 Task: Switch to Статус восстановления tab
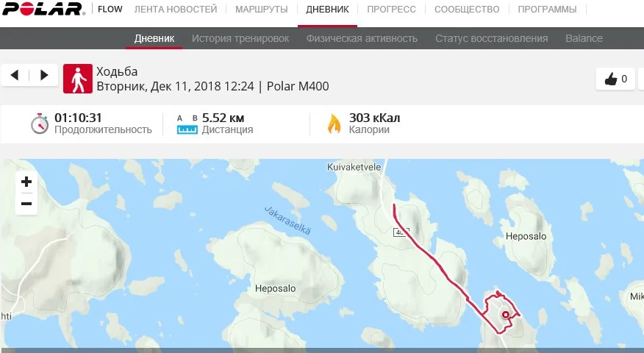click(x=492, y=38)
